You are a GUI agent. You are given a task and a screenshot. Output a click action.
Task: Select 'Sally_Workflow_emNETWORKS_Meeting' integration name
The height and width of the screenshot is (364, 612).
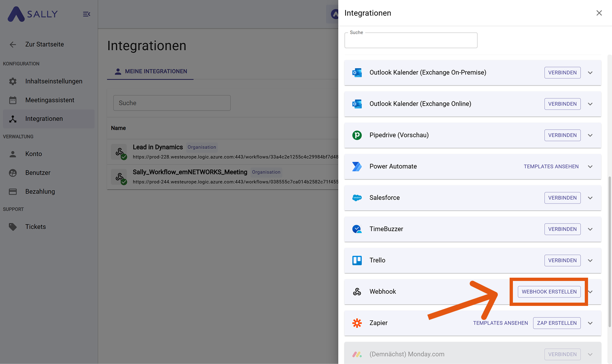point(190,172)
